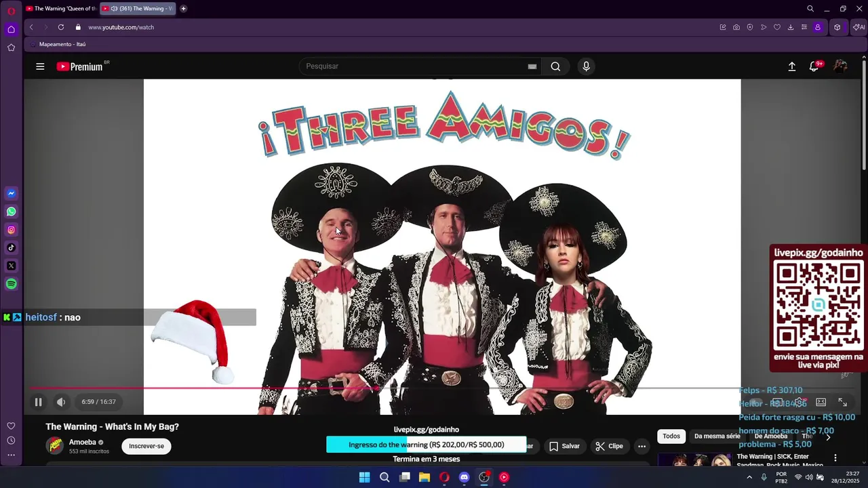The height and width of the screenshot is (488, 868).
Task: Open X (Twitter) in the sidebar
Action: (11, 266)
